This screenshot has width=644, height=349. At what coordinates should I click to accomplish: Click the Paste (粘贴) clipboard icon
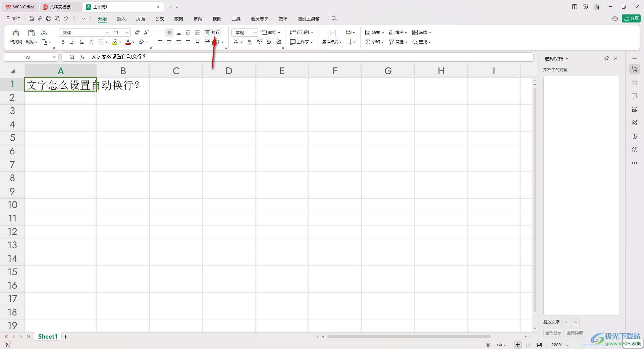(x=32, y=33)
